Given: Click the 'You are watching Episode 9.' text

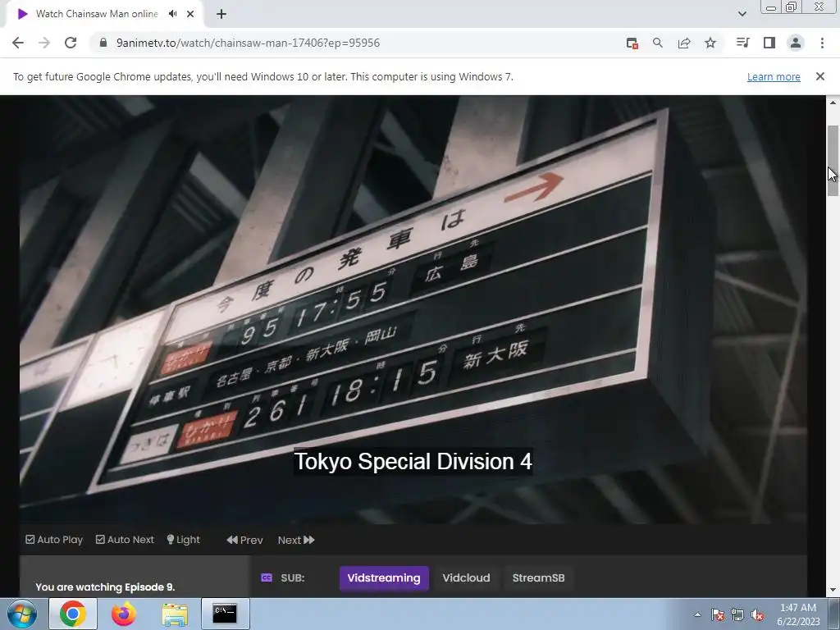Looking at the screenshot, I should point(106,587).
